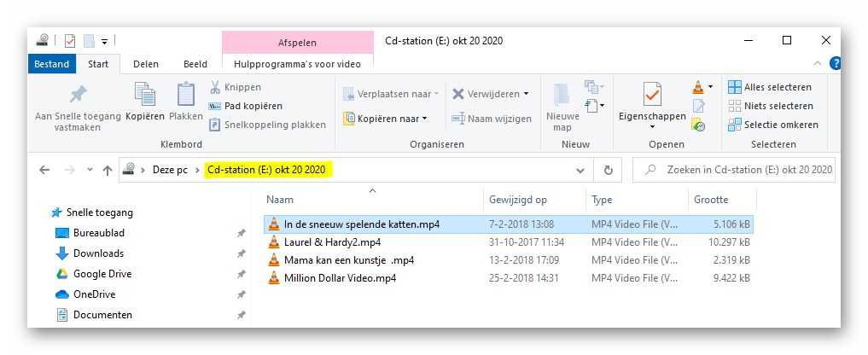
Task: Sort files by Gewijzigd op column
Action: point(517,200)
